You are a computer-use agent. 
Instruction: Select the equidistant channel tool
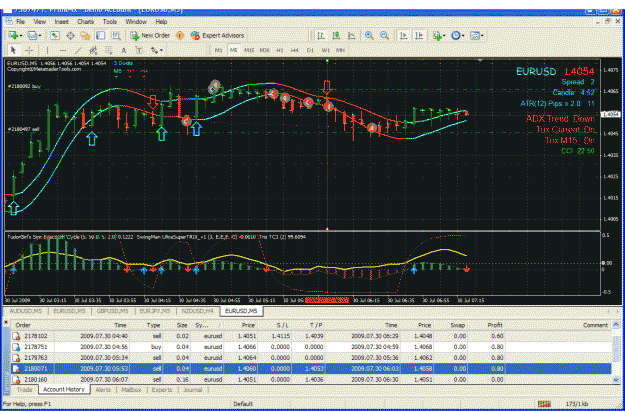pos(93,50)
